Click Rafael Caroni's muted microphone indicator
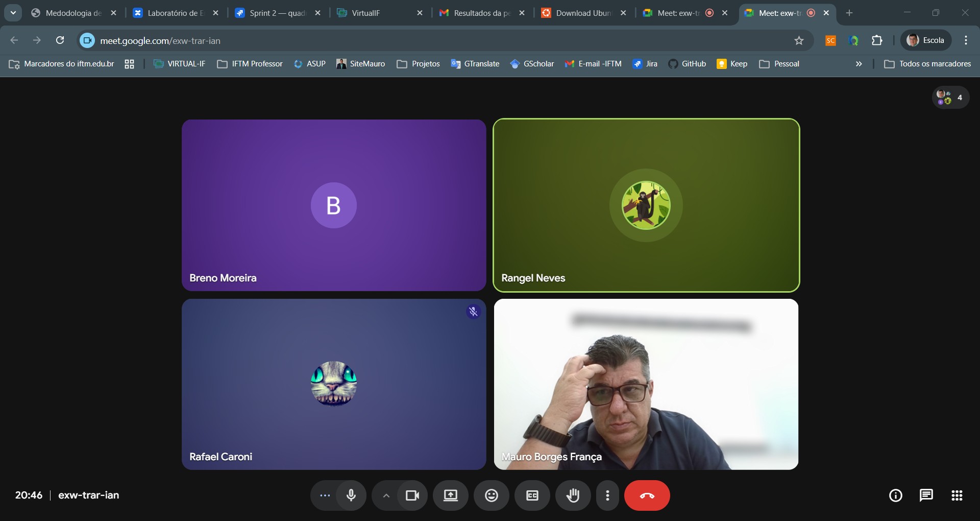Viewport: 980px width, 521px height. [473, 312]
